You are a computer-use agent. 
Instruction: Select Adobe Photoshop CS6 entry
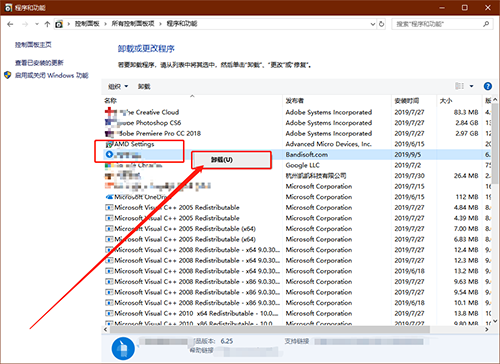click(x=296, y=123)
